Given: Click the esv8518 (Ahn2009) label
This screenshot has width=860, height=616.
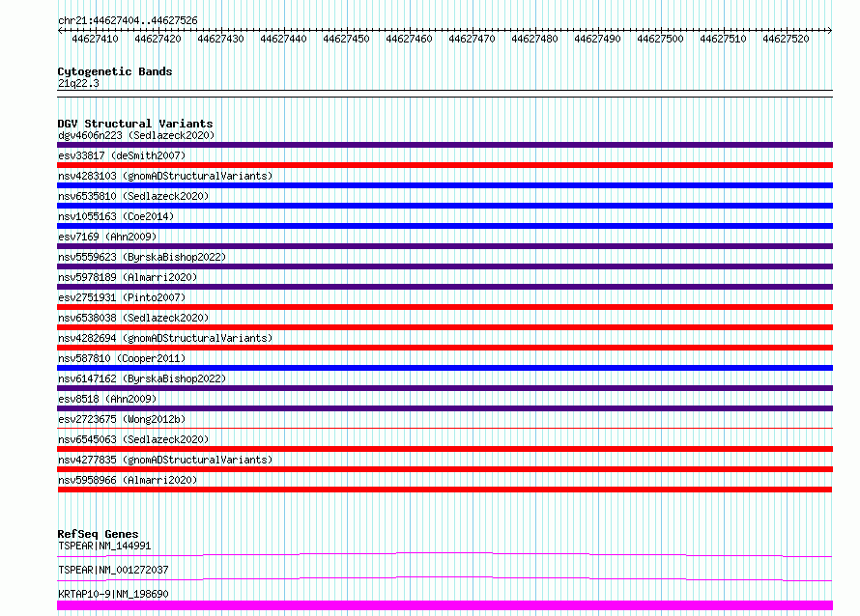Looking at the screenshot, I should 107,399.
